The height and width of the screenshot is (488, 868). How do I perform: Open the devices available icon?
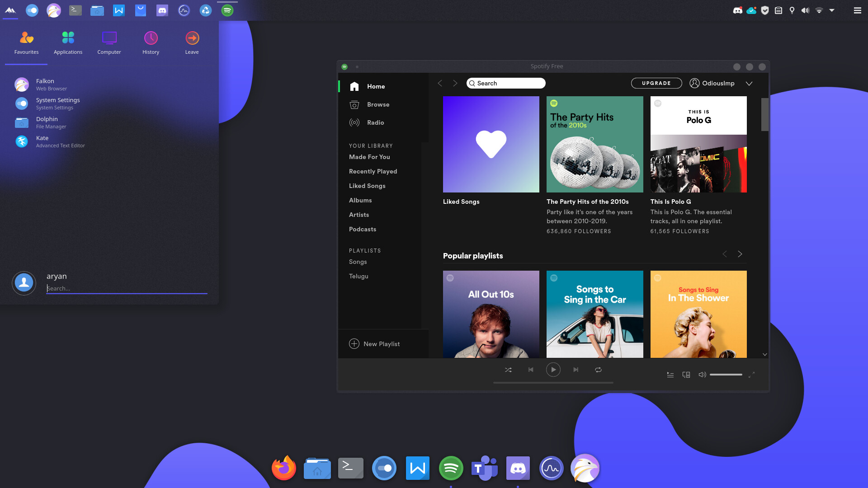click(x=686, y=375)
